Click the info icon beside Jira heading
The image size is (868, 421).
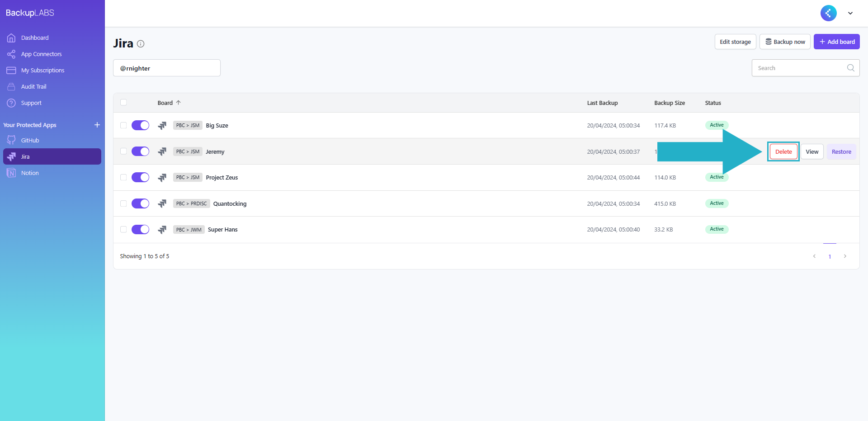point(141,44)
